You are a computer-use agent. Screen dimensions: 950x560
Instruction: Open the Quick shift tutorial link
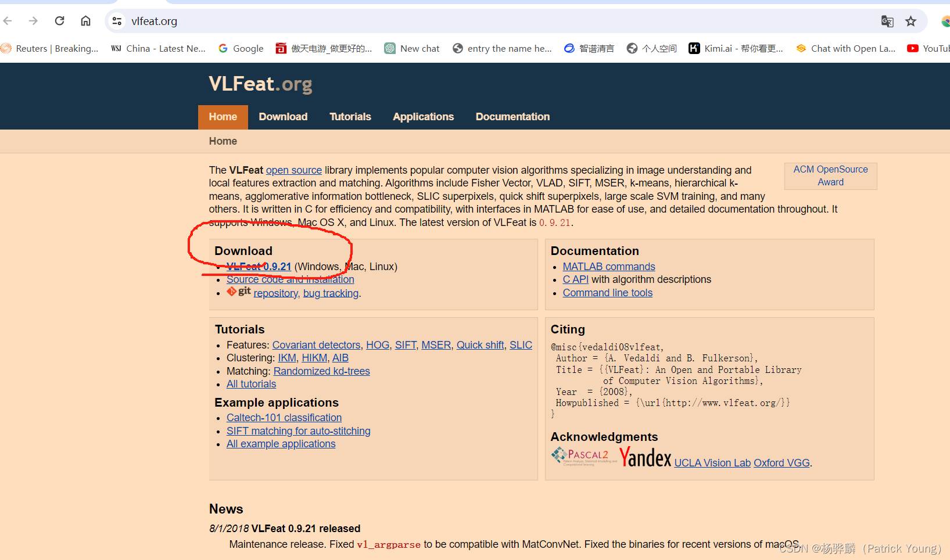(x=481, y=345)
